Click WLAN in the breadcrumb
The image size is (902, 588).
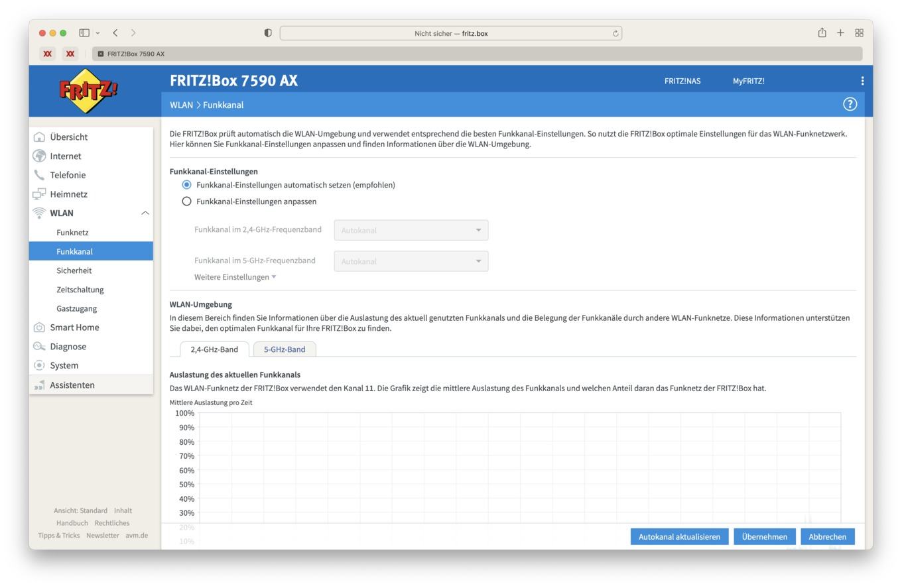[x=181, y=105]
